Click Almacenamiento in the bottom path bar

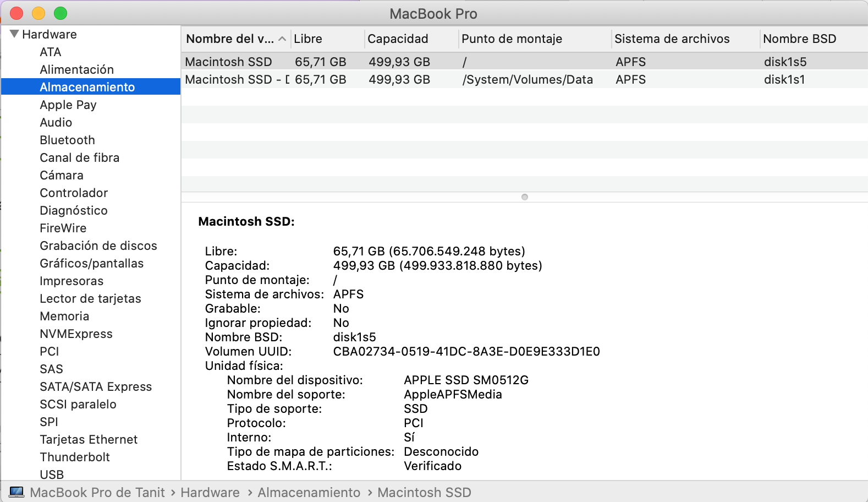(309, 492)
